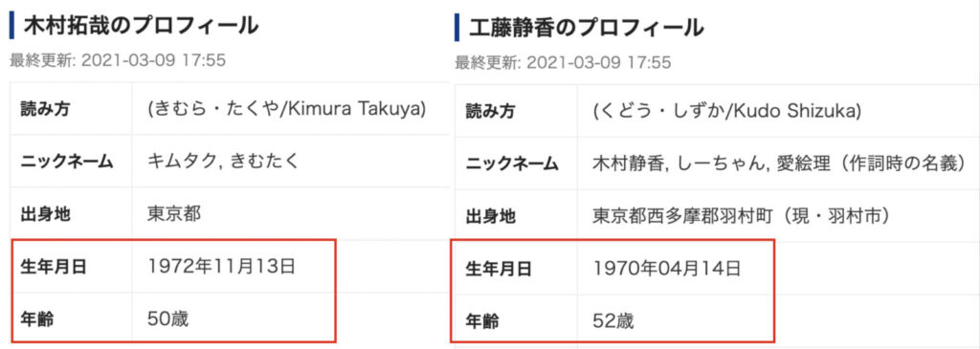Select Kimura's last updated timestamp text

(118, 61)
